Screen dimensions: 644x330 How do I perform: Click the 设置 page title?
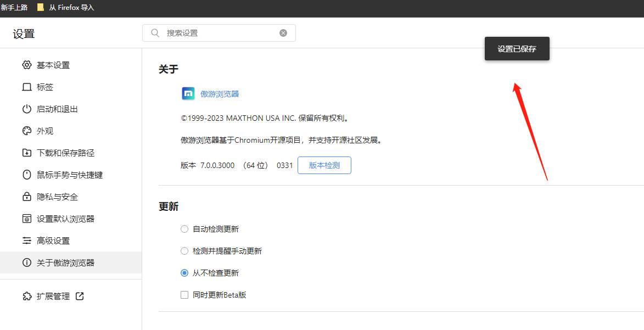pyautogui.click(x=24, y=33)
